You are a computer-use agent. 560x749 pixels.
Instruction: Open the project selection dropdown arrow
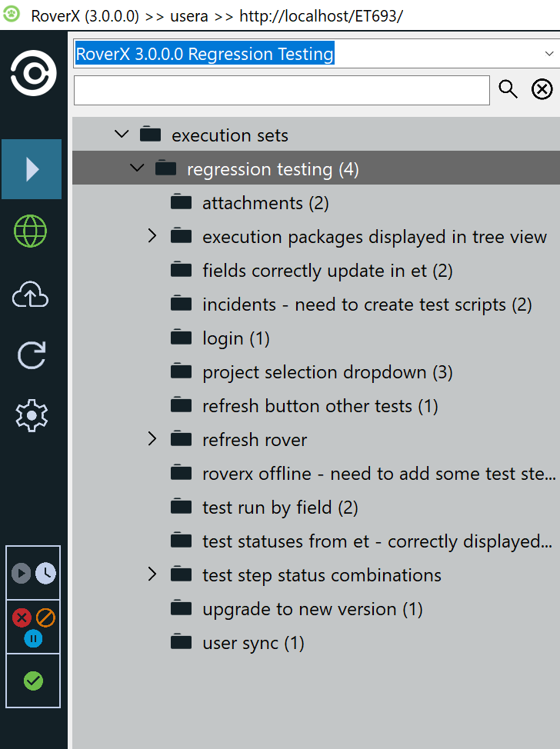pos(549,54)
